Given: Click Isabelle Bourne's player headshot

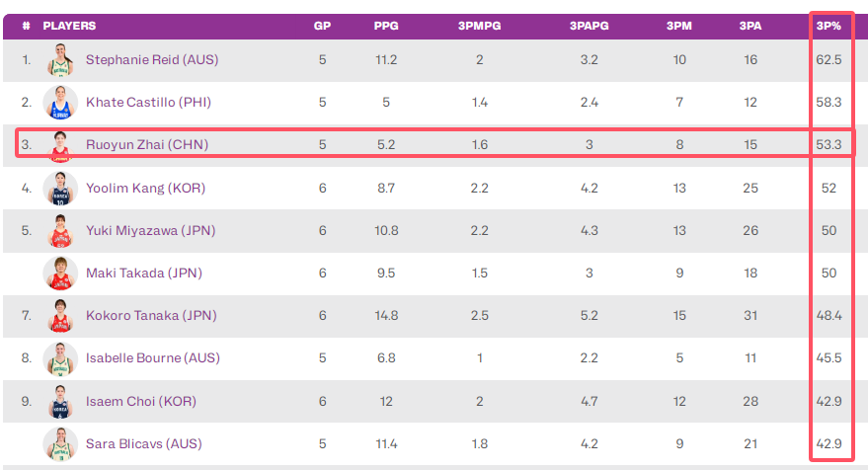Looking at the screenshot, I should tap(60, 358).
